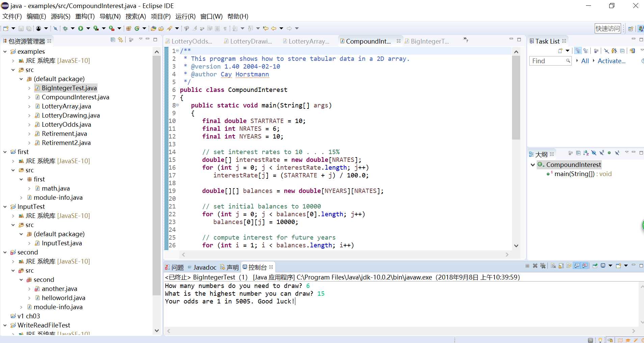Open the 运行(R) menu
Screen dimensions: 644x343
point(185,16)
